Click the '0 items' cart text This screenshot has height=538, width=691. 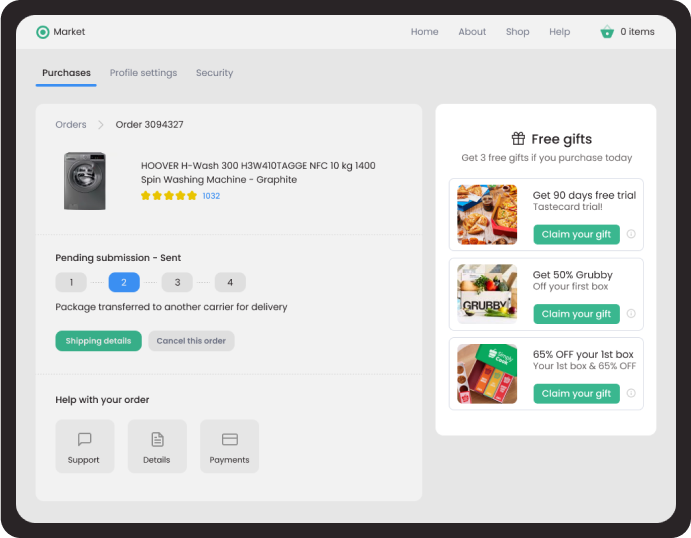click(x=637, y=32)
